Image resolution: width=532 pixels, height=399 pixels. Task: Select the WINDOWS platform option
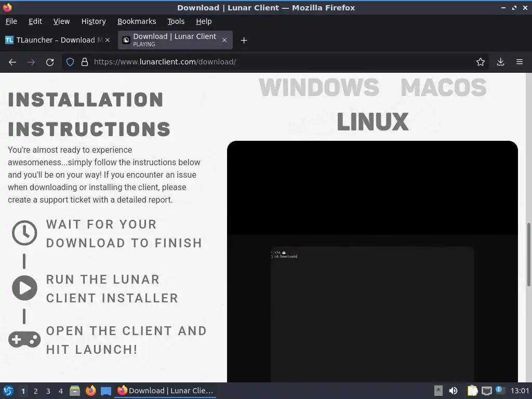318,87
